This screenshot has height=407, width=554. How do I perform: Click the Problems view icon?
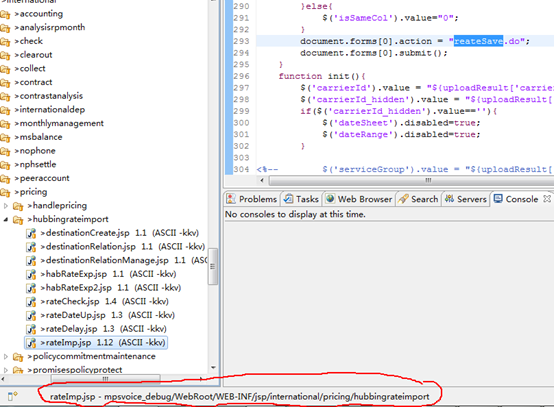tap(231, 199)
